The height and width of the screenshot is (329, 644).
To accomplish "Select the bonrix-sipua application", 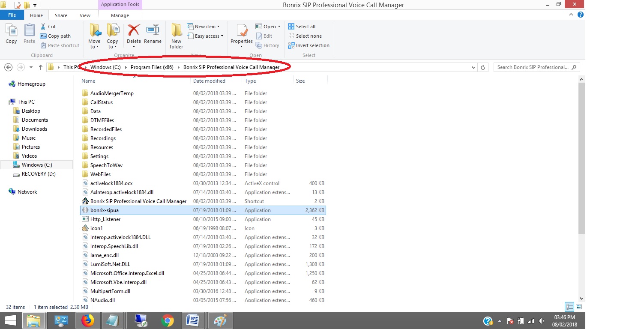I will [203, 210].
